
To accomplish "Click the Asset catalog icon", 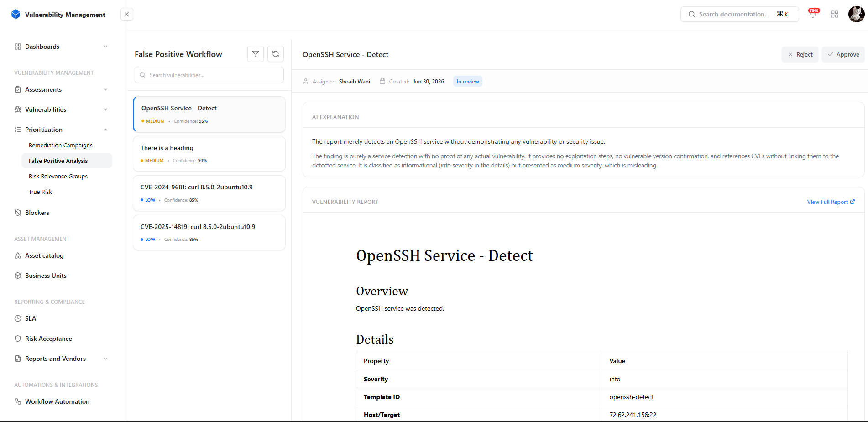I will point(18,255).
